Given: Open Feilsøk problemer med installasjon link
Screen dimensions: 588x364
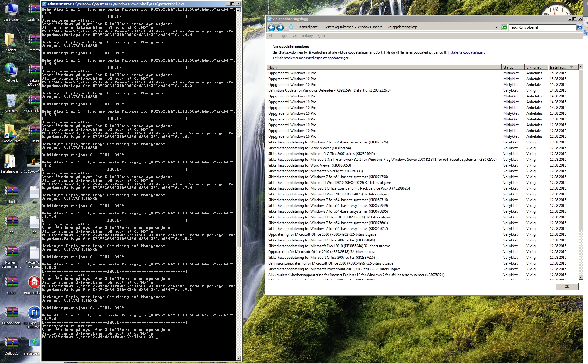Looking at the screenshot, I should pos(311,58).
